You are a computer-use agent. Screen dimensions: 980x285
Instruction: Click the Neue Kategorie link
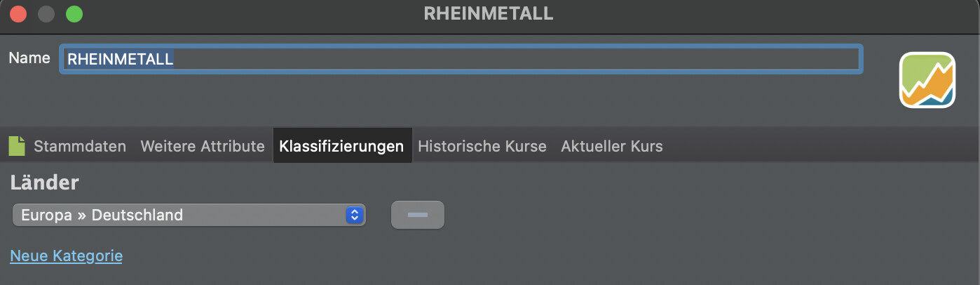tap(66, 256)
